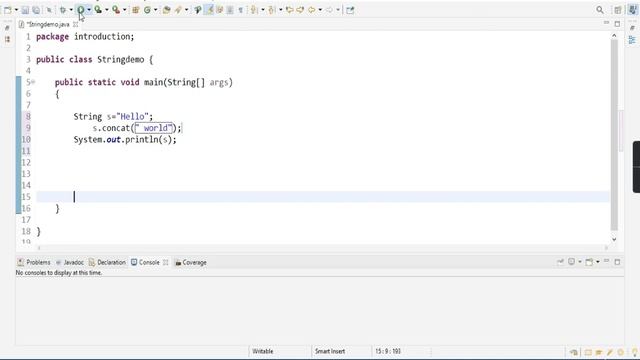Switch to the Problems tab
Image resolution: width=640 pixels, height=360 pixels.
34,262
